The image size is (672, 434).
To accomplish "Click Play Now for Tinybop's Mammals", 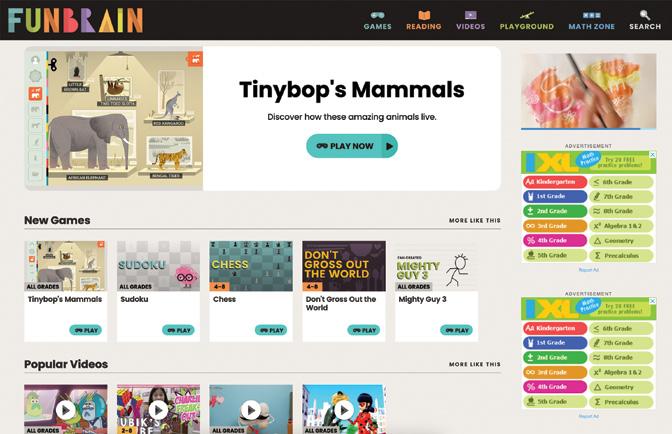I will click(x=352, y=146).
